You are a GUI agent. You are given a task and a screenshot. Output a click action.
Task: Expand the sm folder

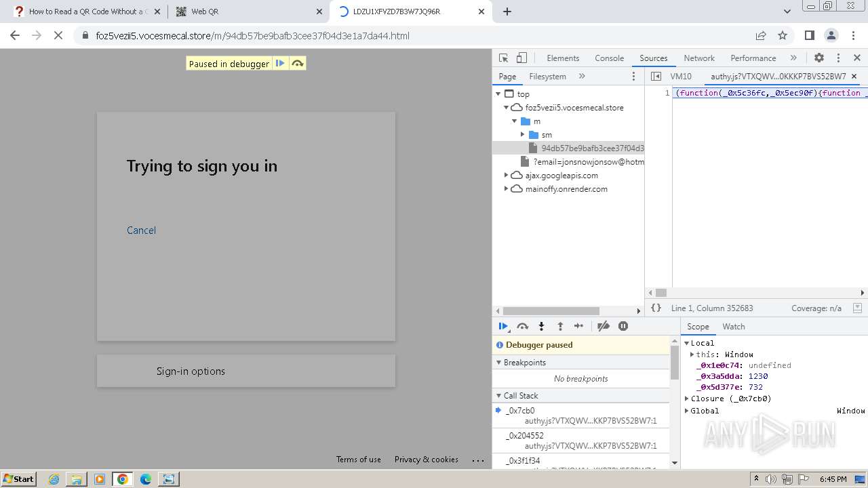(522, 135)
